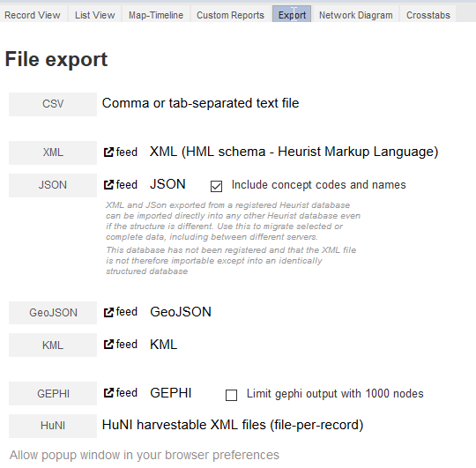Viewport: 476px width, 468px height.
Task: Click the note 'XML and JSon exported from a registered'
Action: tap(233, 221)
